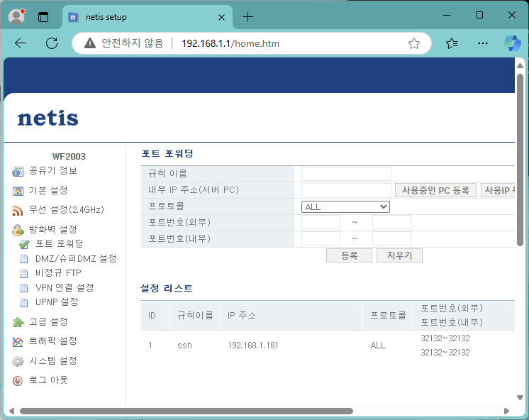Viewport: 529px width, 420px height.
Task: Click the 규칙 이름 text field
Action: tap(346, 174)
